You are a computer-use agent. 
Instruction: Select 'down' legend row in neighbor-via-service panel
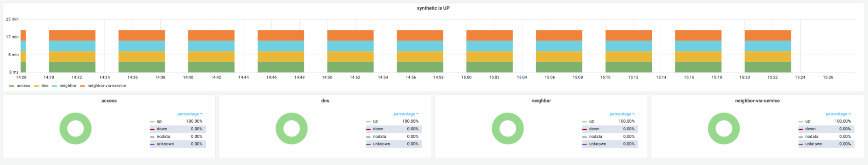pyautogui.click(x=826, y=129)
